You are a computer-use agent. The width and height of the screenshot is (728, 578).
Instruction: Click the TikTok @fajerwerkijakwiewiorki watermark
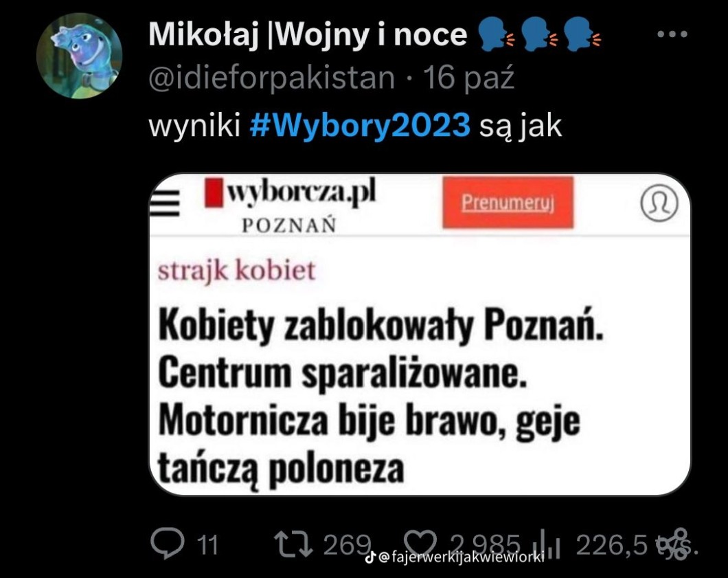[455, 557]
